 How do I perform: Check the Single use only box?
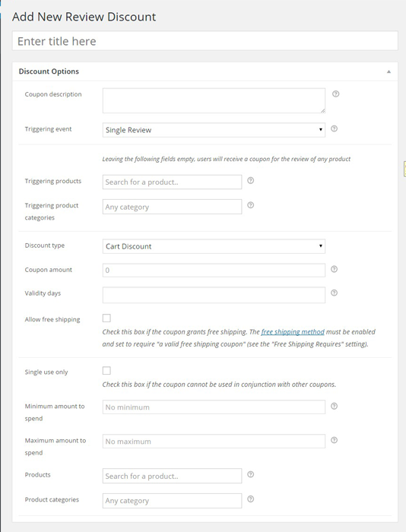106,371
